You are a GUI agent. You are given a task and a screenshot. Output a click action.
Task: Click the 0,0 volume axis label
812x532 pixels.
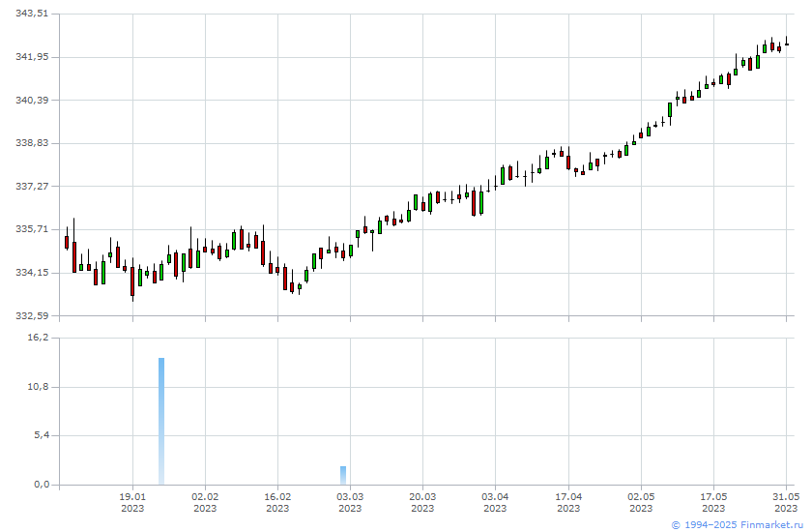point(42,485)
